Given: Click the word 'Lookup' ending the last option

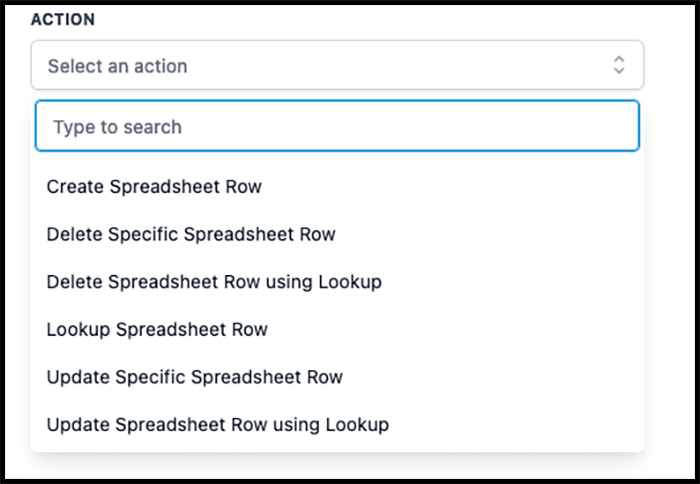Looking at the screenshot, I should coord(357,425).
